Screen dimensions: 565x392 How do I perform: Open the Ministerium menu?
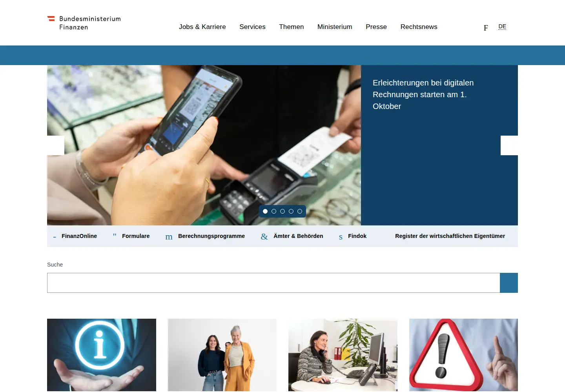(x=335, y=27)
